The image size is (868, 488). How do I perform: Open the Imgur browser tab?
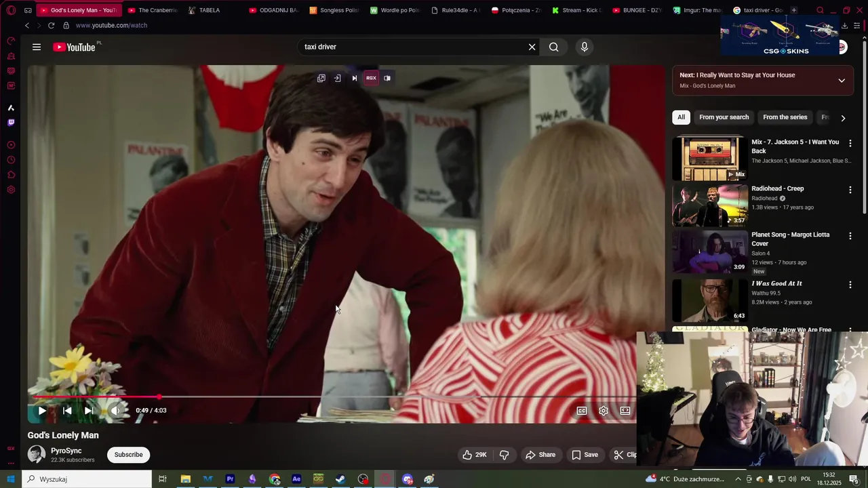coord(698,10)
